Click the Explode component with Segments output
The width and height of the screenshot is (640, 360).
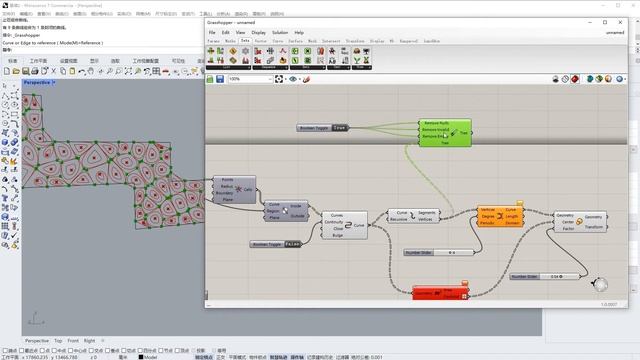click(413, 216)
